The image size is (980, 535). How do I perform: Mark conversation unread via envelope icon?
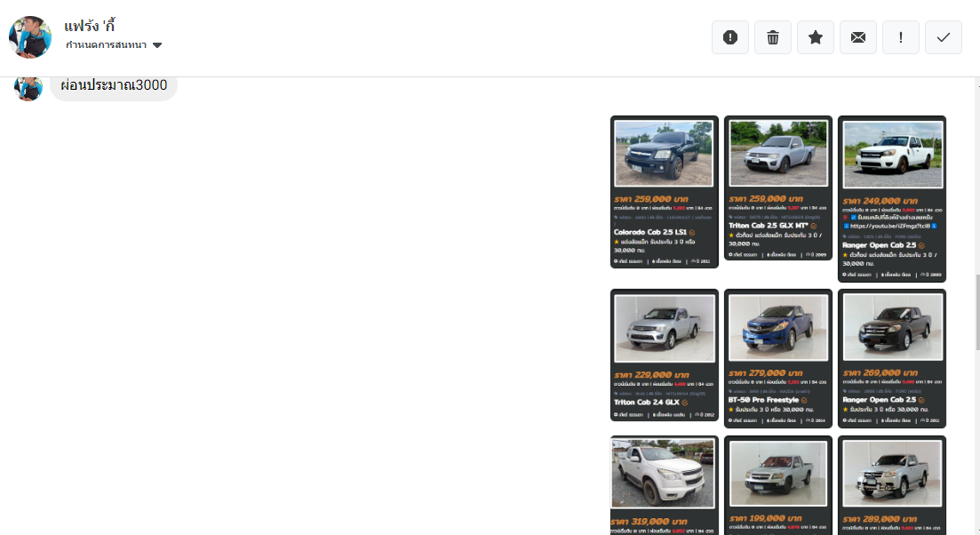click(858, 37)
